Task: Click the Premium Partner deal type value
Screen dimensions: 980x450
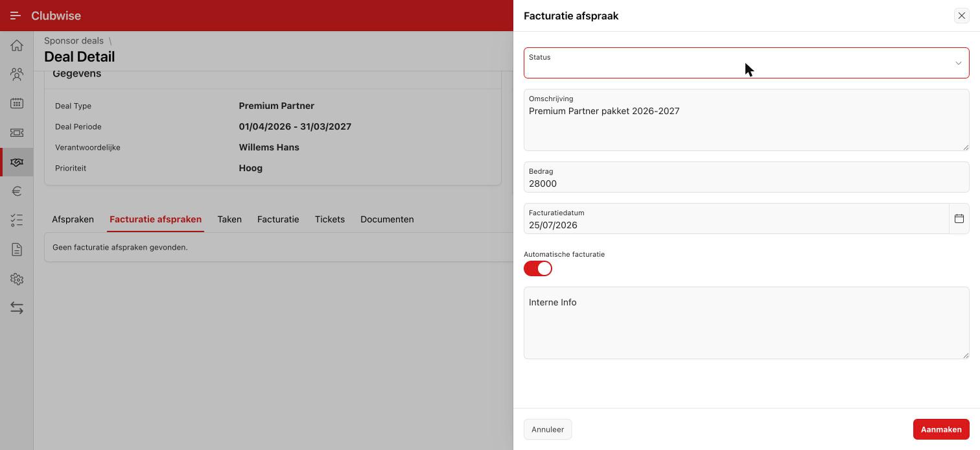Action: click(x=276, y=106)
